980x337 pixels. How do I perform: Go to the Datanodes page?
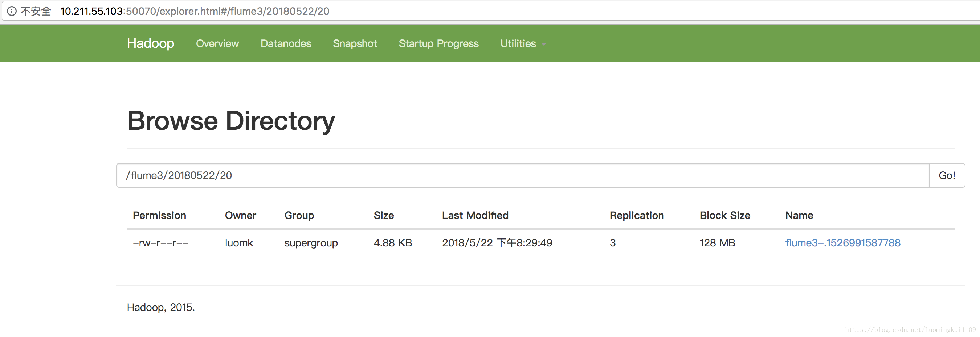click(x=286, y=44)
